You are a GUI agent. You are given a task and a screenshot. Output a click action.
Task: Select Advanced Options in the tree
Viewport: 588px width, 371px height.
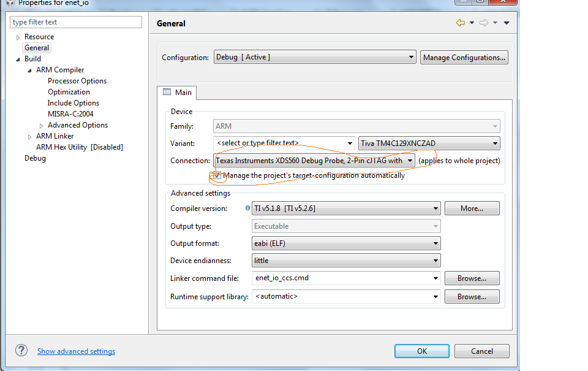[78, 125]
